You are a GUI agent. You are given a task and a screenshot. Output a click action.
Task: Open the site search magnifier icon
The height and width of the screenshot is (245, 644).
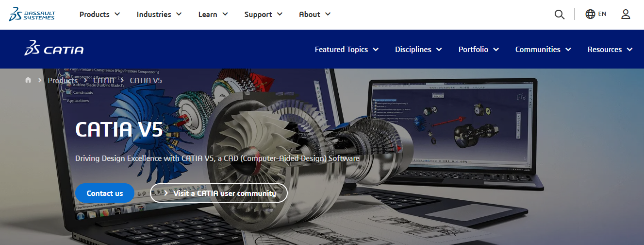560,15
